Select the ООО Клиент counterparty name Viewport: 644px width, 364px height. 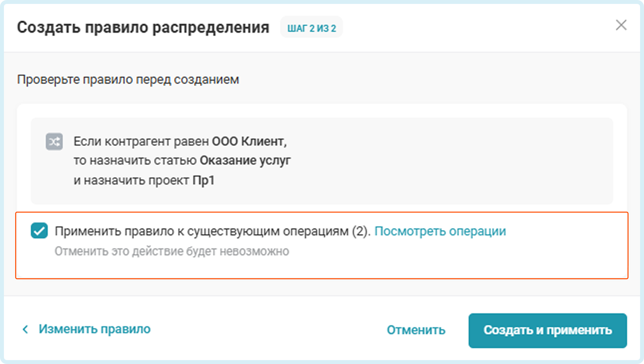click(x=249, y=141)
